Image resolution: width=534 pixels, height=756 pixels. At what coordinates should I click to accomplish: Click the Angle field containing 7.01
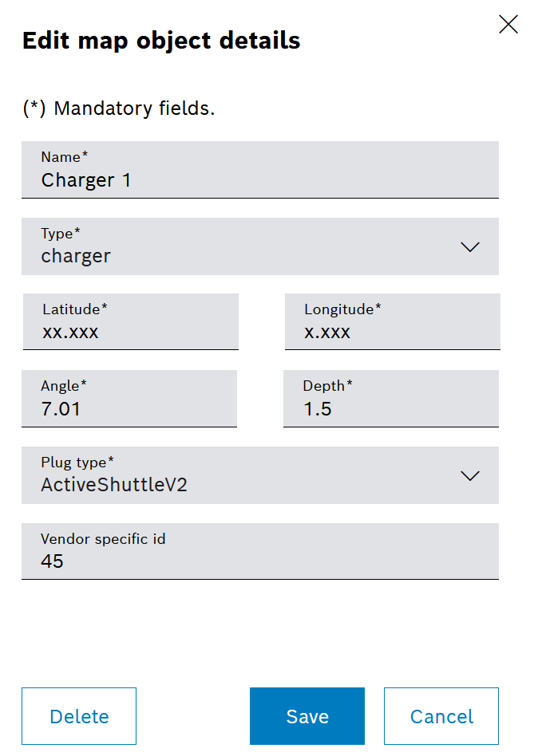point(129,399)
